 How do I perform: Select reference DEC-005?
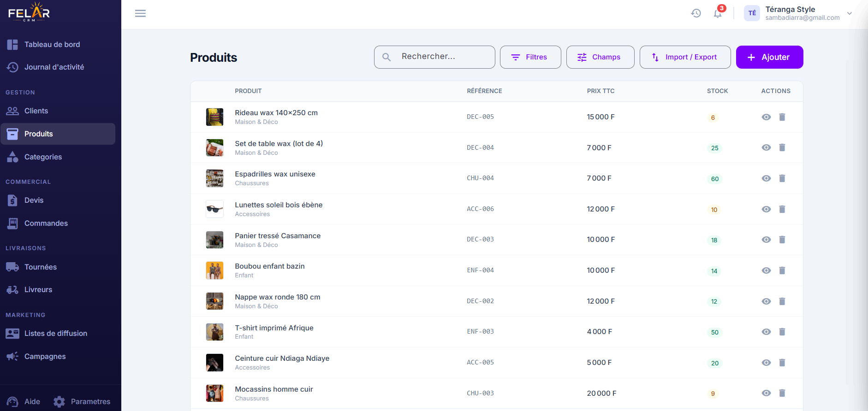pos(480,117)
